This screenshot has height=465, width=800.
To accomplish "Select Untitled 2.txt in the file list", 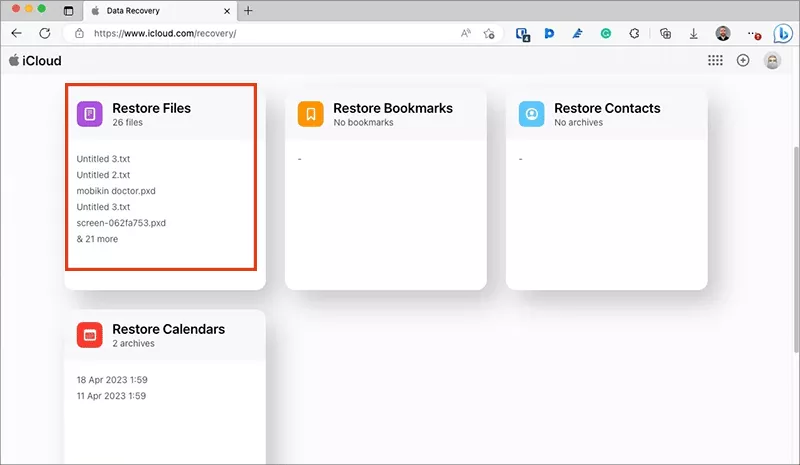I will 103,175.
